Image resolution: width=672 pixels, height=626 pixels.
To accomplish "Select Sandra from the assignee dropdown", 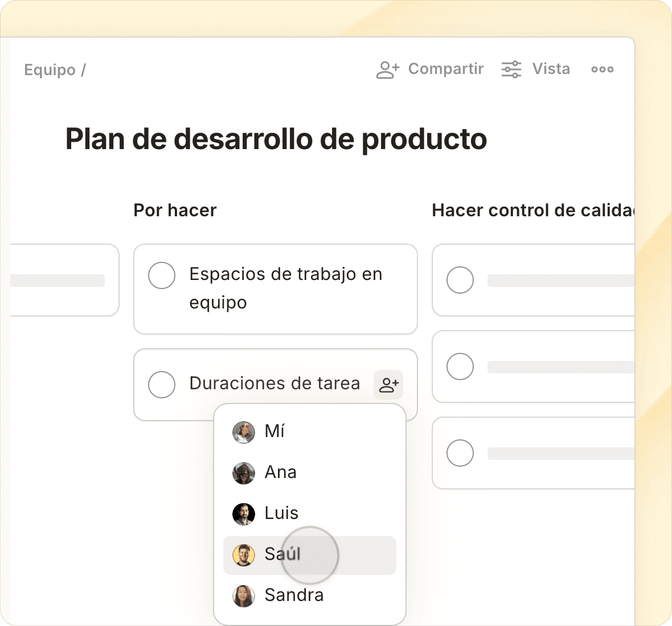I will pos(294,595).
